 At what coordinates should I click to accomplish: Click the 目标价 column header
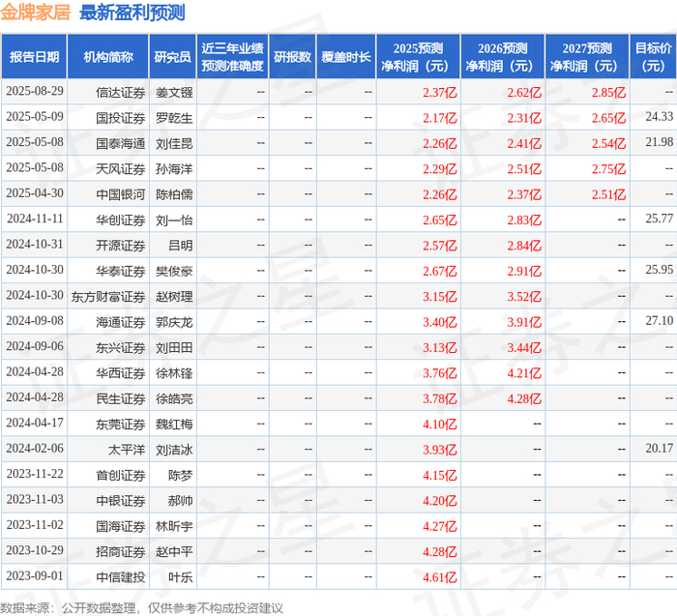tap(653, 56)
